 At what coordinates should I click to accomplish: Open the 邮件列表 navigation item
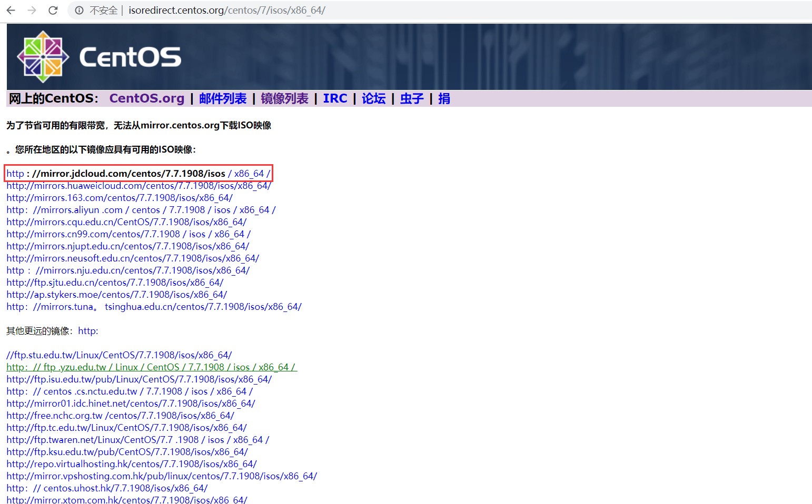pos(223,98)
